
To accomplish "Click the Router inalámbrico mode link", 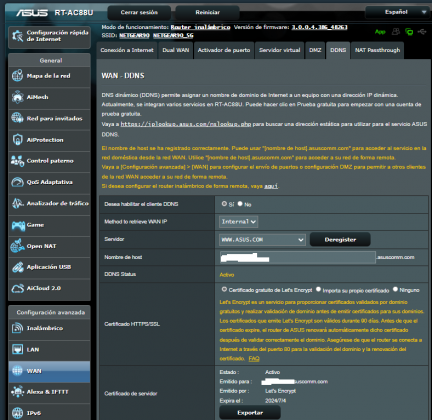I will coord(200,27).
